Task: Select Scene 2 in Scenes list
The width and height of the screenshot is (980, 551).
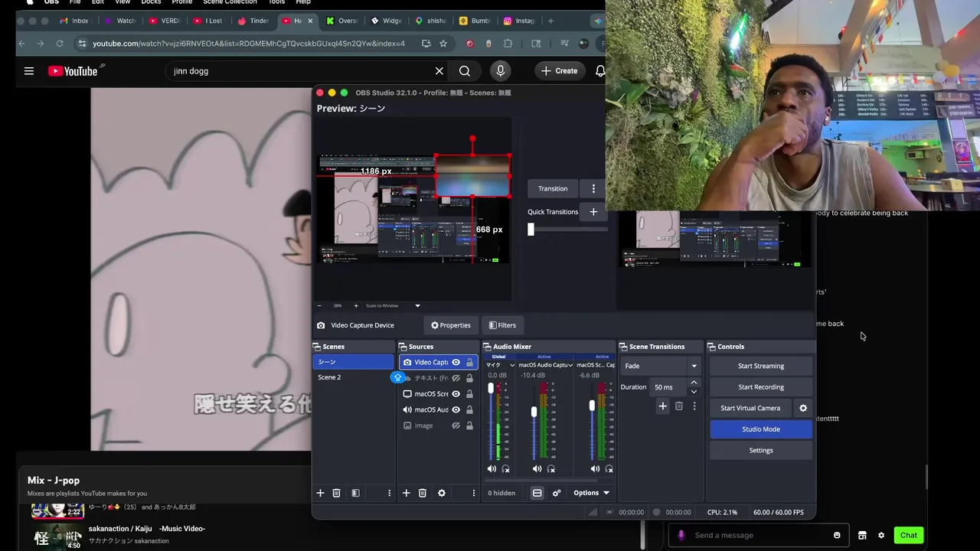Action: 353,377
